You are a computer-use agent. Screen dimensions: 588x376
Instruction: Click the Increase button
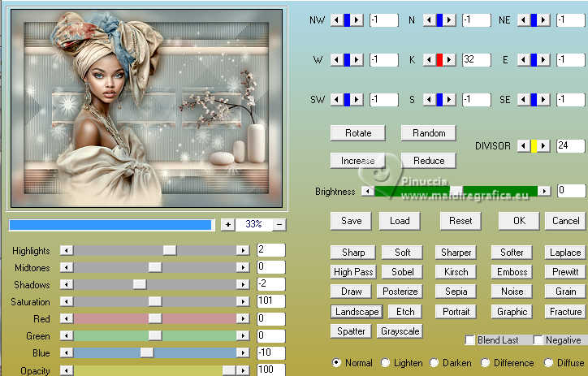(x=357, y=161)
